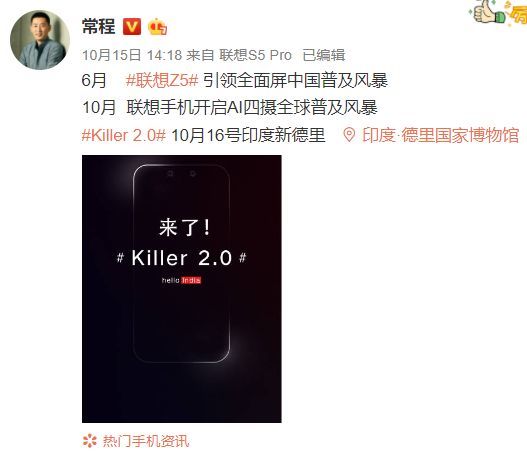The height and width of the screenshot is (451, 527).
Task: Enlarge the Killer 2.0 poster image
Action: click(x=182, y=289)
